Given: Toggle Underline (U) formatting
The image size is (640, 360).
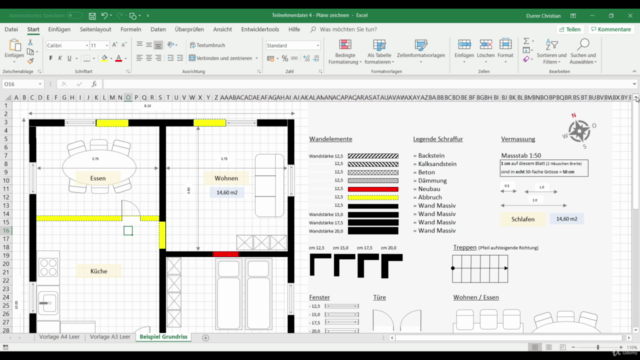Looking at the screenshot, I should point(69,58).
